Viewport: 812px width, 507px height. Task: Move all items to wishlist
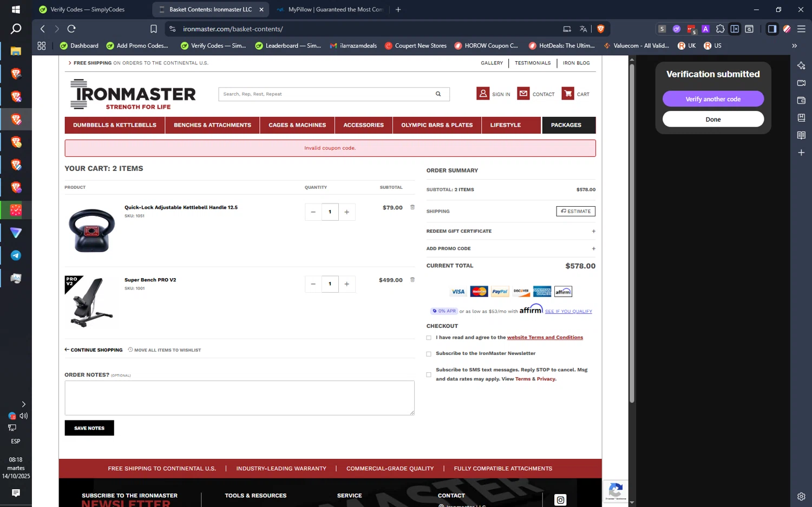tap(165, 350)
